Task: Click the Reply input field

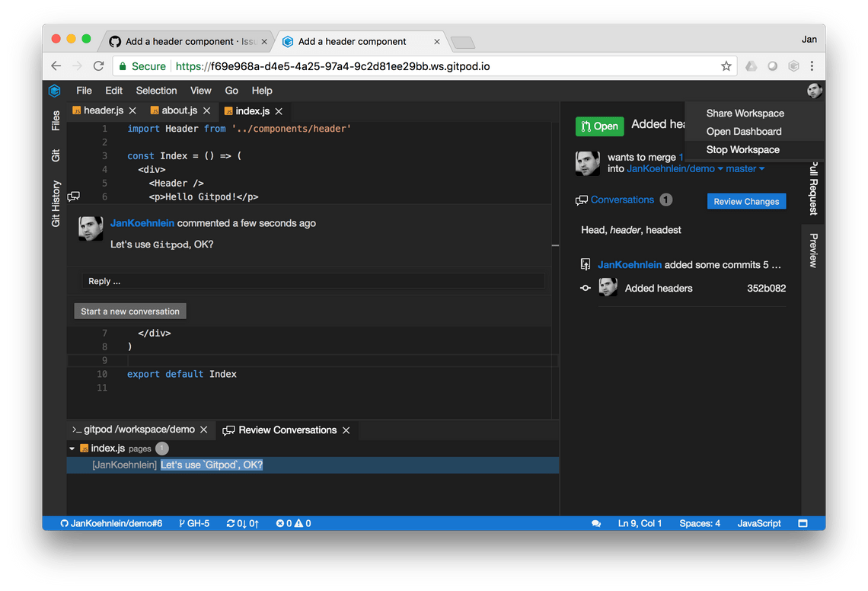Action: point(313,281)
